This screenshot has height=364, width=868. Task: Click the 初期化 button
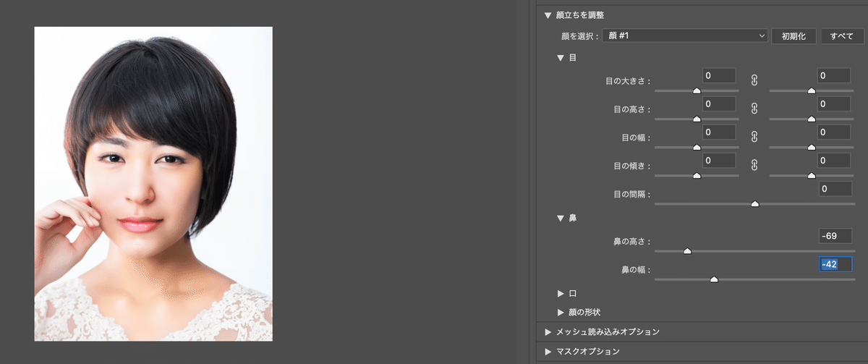pyautogui.click(x=793, y=35)
